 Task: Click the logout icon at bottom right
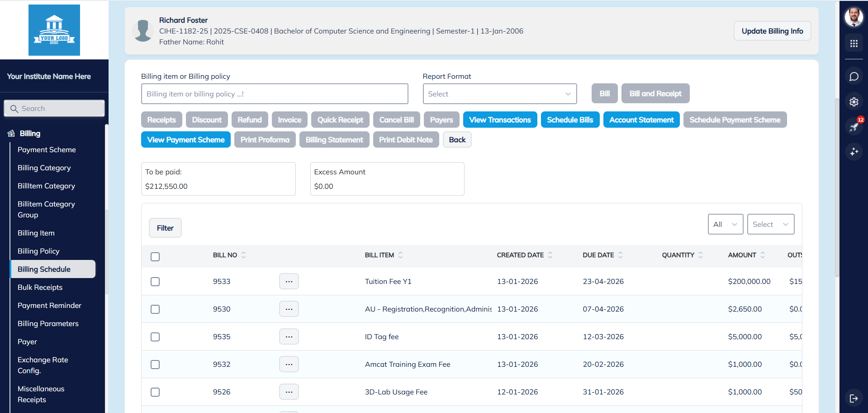point(854,398)
